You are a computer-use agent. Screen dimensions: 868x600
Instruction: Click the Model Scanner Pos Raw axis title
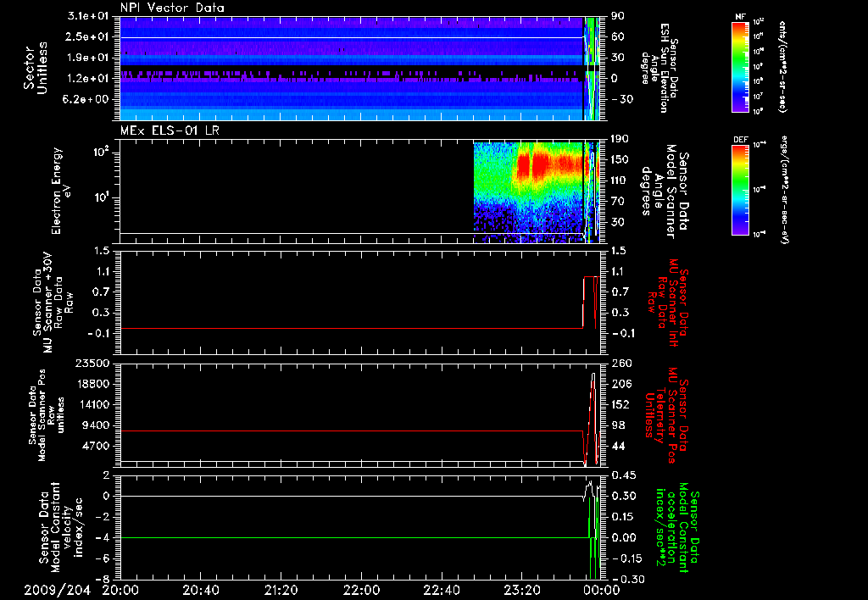point(47,415)
